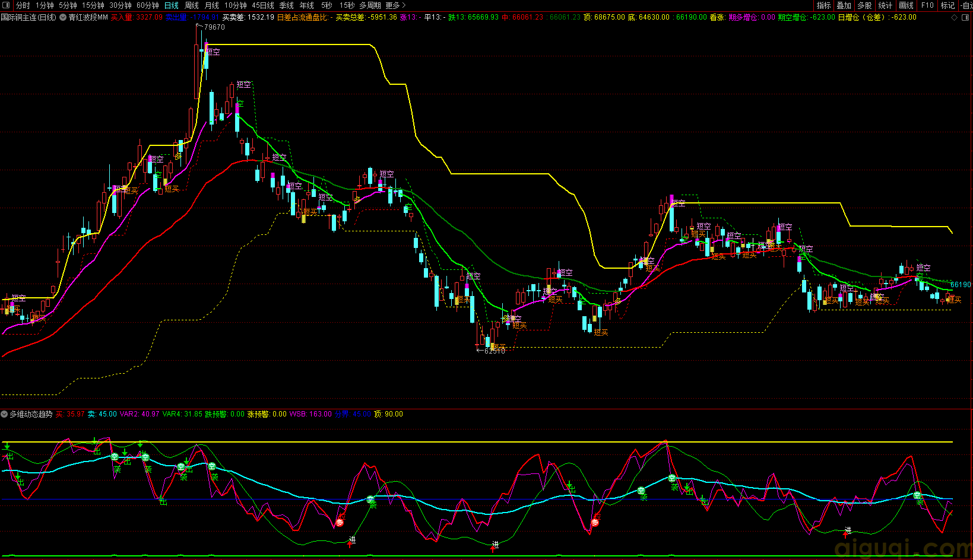Click the 66190 current price label
973x560 pixels.
[x=961, y=285]
